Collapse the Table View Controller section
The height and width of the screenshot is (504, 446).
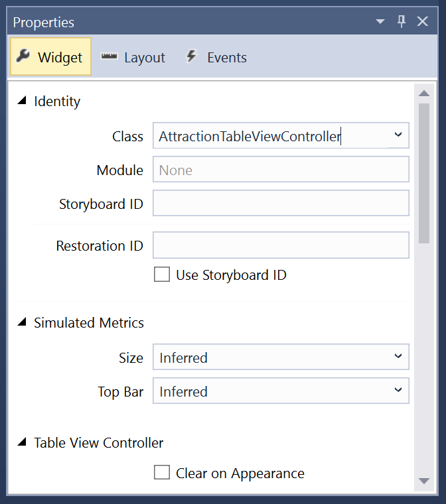pos(22,442)
